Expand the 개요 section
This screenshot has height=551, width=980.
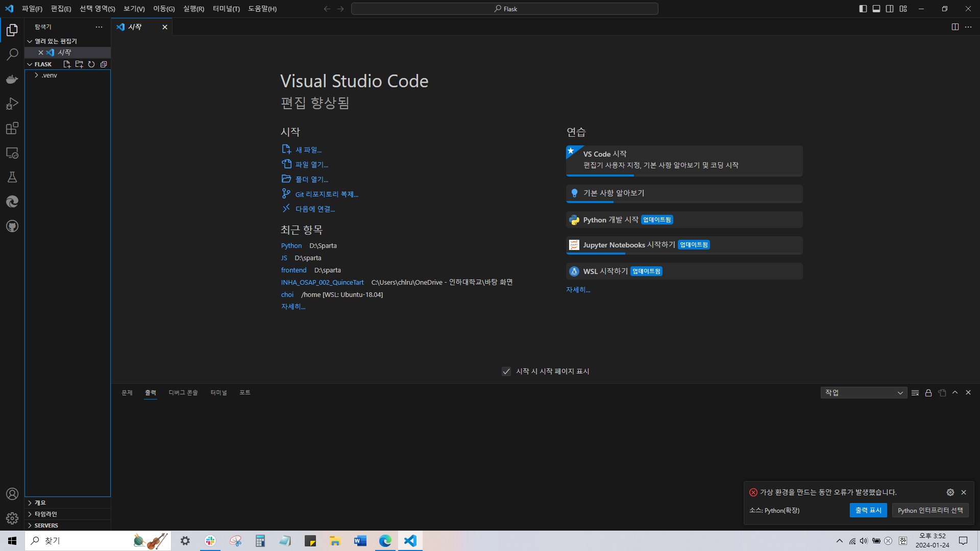67,503
